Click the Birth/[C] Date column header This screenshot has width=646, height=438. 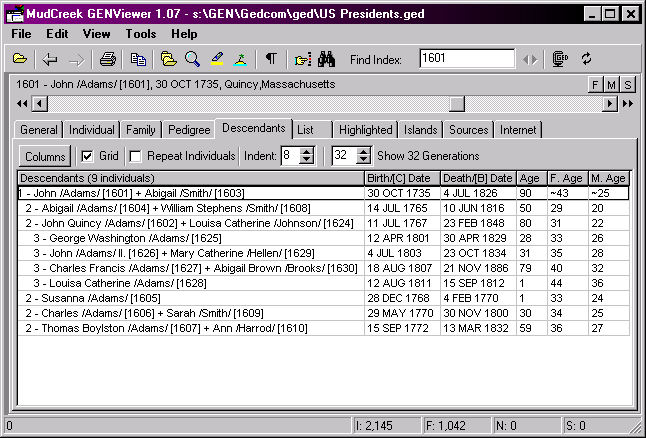tap(401, 178)
